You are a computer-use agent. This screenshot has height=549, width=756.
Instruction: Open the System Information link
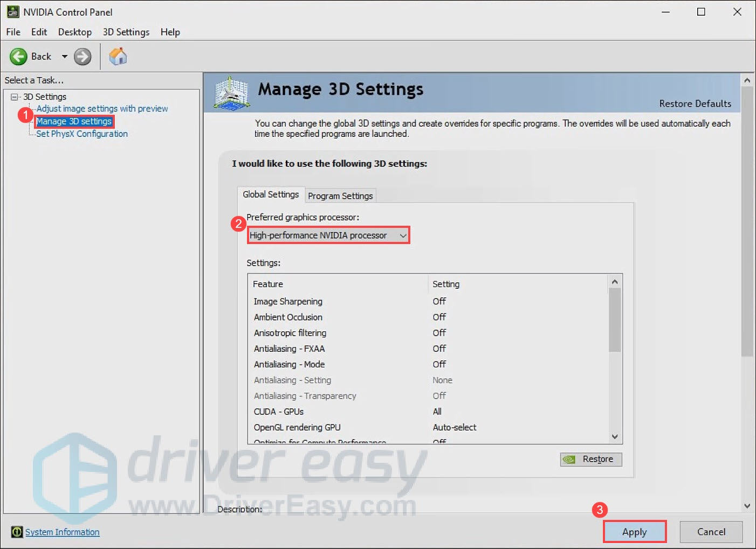coord(62,532)
